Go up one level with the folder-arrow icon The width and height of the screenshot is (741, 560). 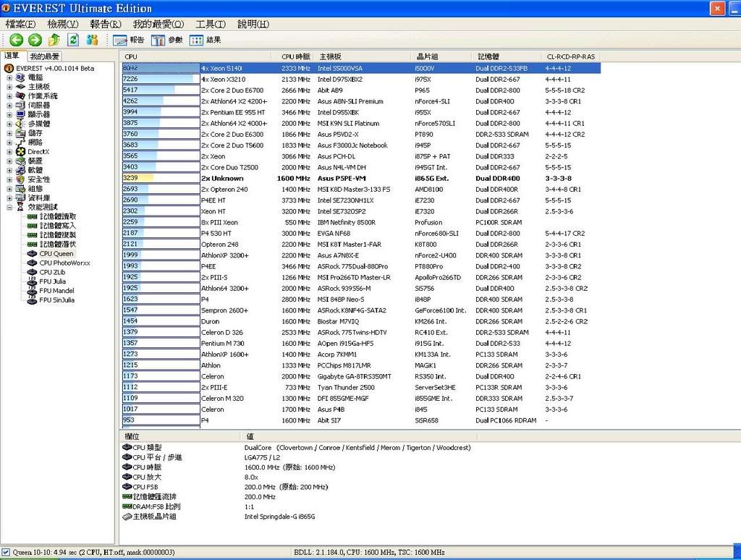[x=54, y=41]
